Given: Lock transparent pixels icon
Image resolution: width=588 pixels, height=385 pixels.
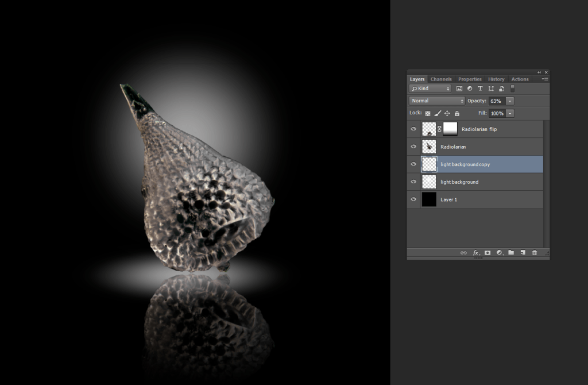Looking at the screenshot, I should [x=428, y=114].
